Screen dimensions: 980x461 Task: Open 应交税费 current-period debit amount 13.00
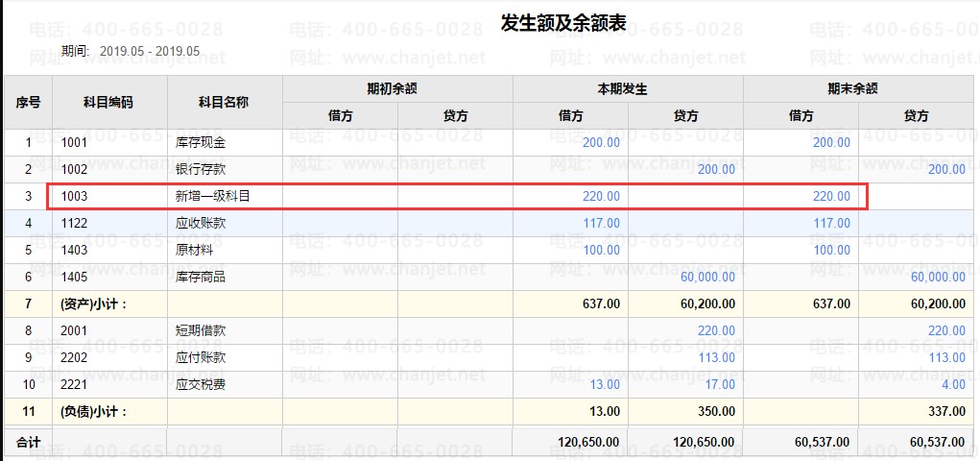click(604, 384)
